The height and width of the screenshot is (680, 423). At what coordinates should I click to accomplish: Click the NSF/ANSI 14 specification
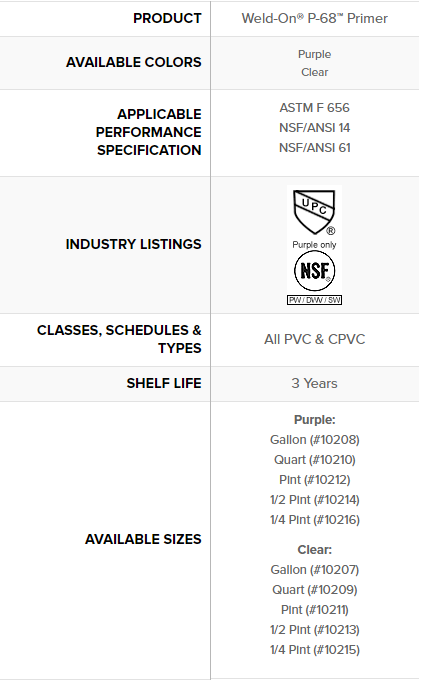pos(315,128)
